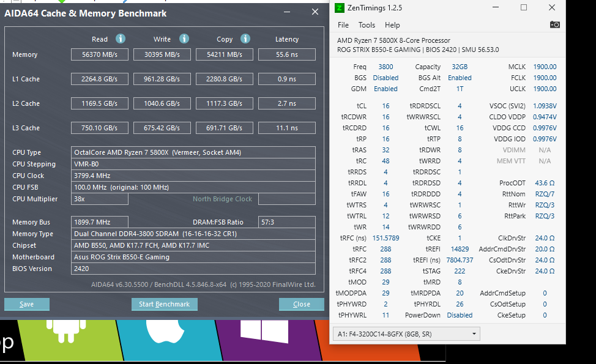
Task: Click the CPU Type field OctalCore AMD Ryzen
Action: tap(193, 152)
